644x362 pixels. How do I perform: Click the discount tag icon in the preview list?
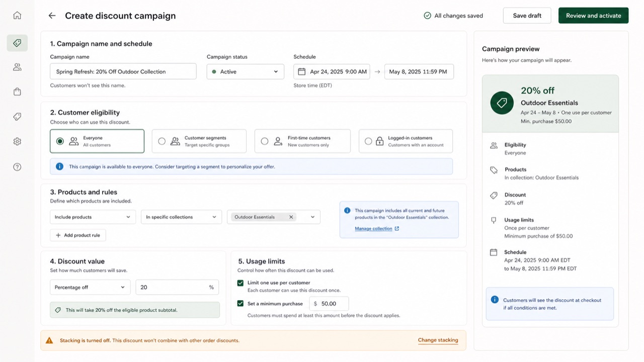click(494, 195)
